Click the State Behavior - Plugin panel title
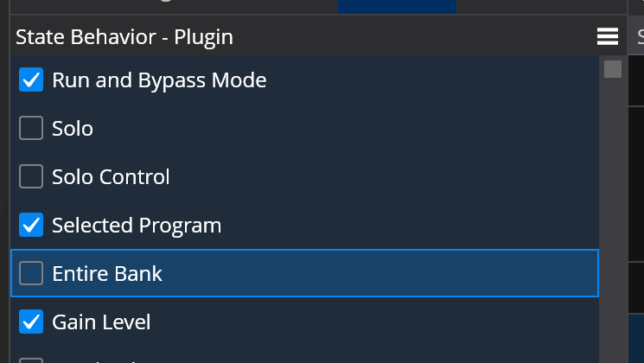This screenshot has height=363, width=644. click(x=124, y=37)
